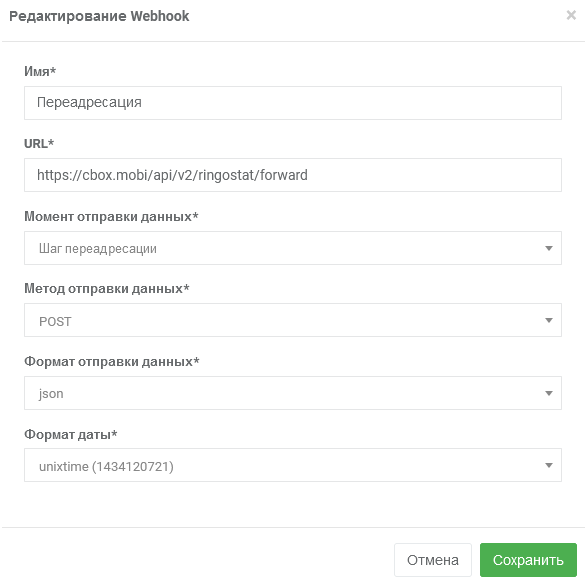Image resolution: width=585 pixels, height=587 pixels.
Task: Click the Имя field containing Переадресация
Action: [293, 103]
